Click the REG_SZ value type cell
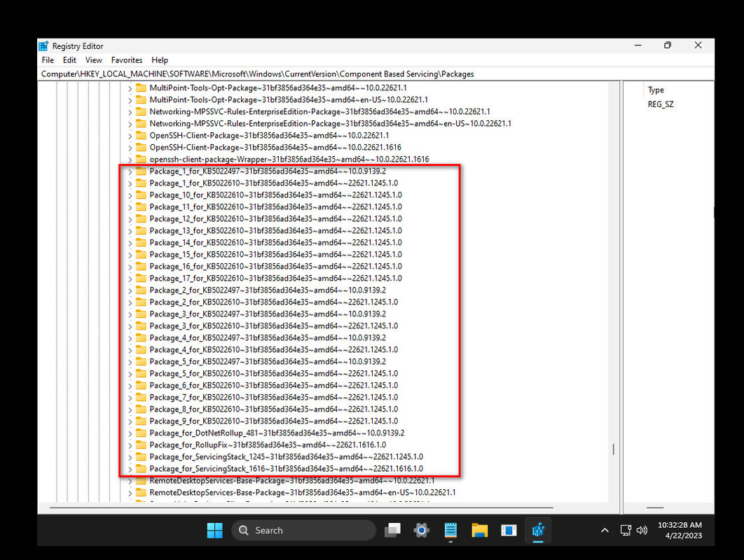 (x=661, y=104)
